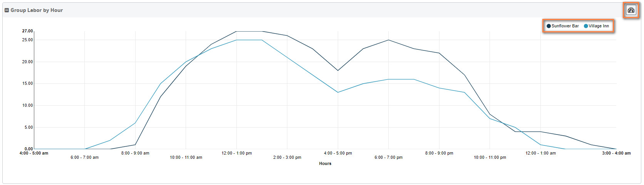Click Sunflower Bar point at 6:00 - 7:00 pm
Screen dimensions: 644x185
388,40
